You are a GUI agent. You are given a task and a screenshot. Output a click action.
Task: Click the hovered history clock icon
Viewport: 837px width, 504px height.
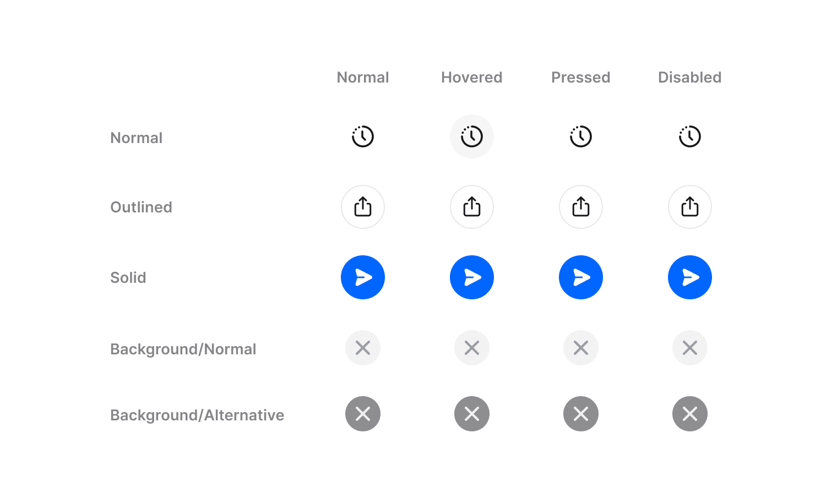(472, 136)
